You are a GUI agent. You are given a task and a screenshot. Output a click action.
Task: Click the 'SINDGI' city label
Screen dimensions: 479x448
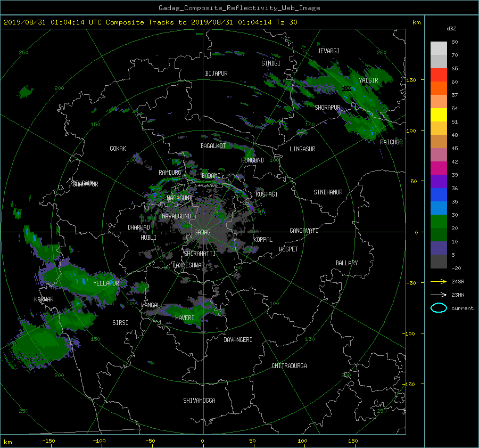[x=271, y=63]
